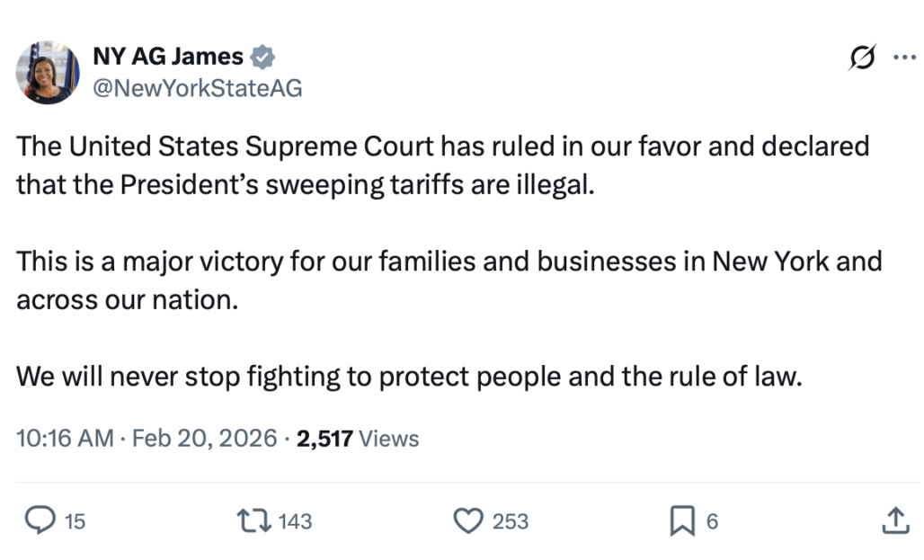
Task: Click the reply speech bubble icon
Action: coord(39,520)
